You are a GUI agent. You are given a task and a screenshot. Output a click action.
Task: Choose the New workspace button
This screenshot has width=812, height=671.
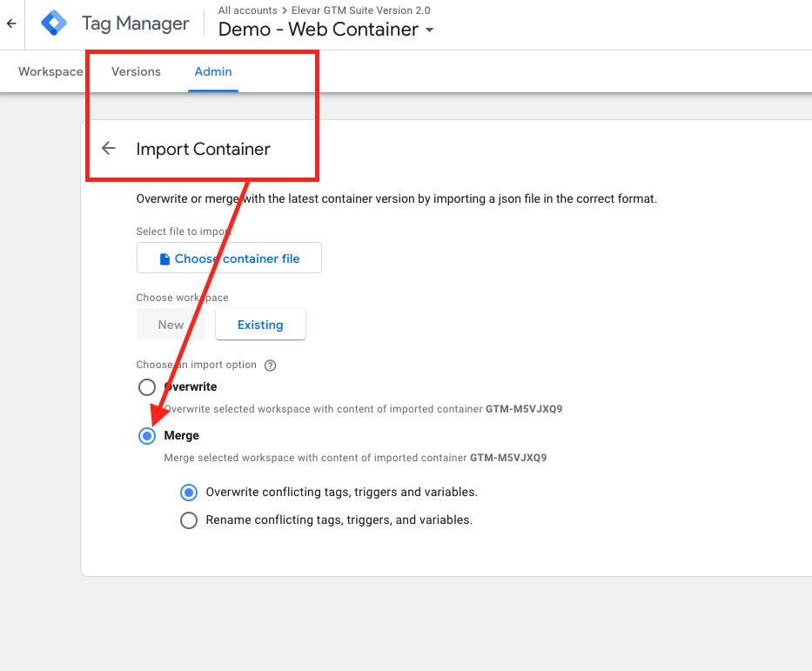(x=171, y=325)
